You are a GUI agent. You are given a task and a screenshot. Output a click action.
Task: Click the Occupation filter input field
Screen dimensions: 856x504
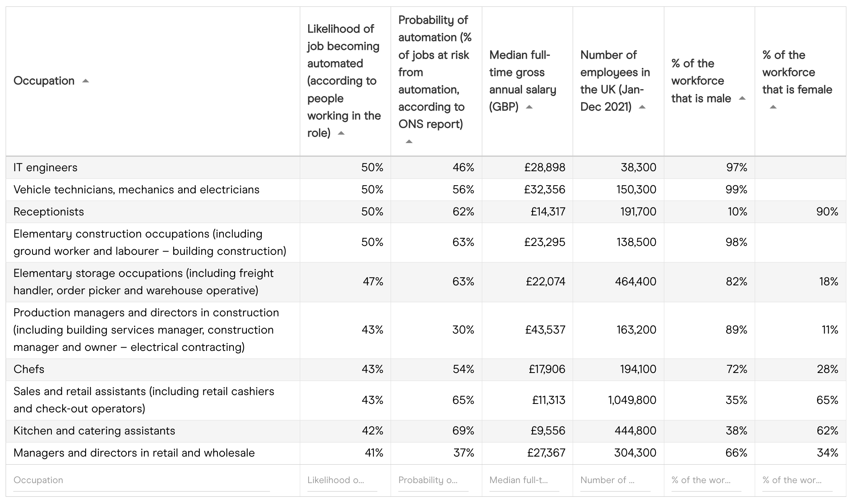point(141,480)
